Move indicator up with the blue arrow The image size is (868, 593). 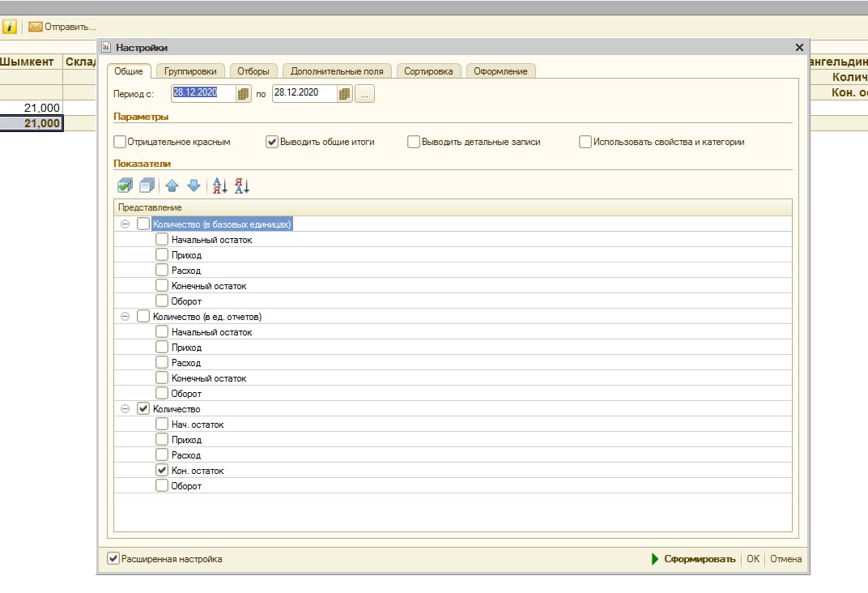pos(172,186)
